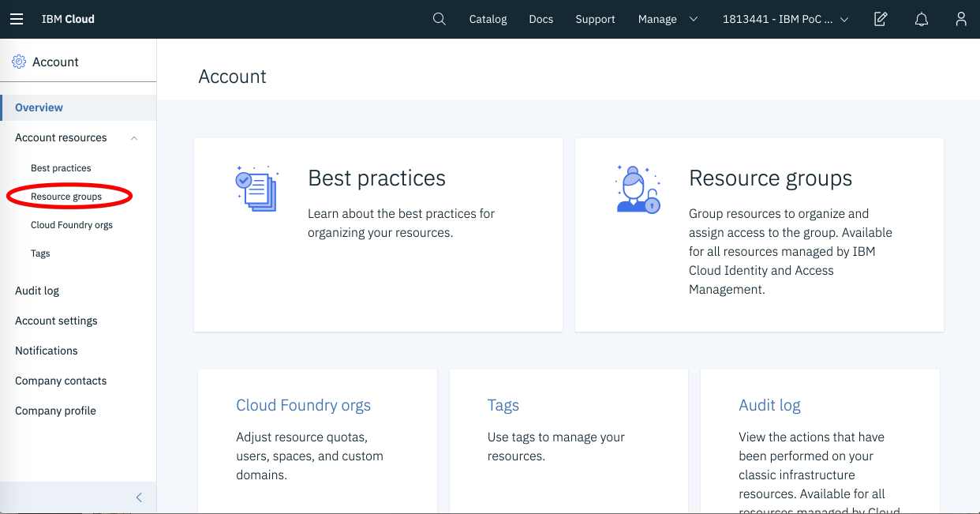The height and width of the screenshot is (514, 980).
Task: Collapse the Account resources section
Action: [133, 138]
